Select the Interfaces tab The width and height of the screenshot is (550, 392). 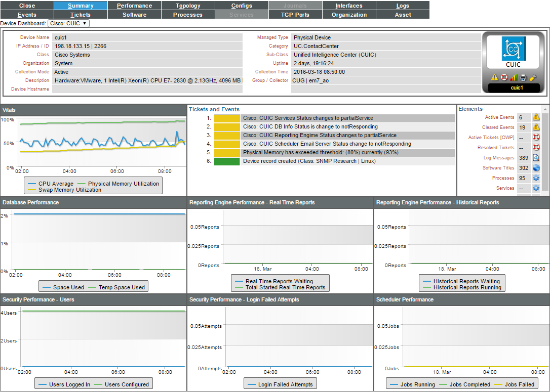pyautogui.click(x=349, y=6)
